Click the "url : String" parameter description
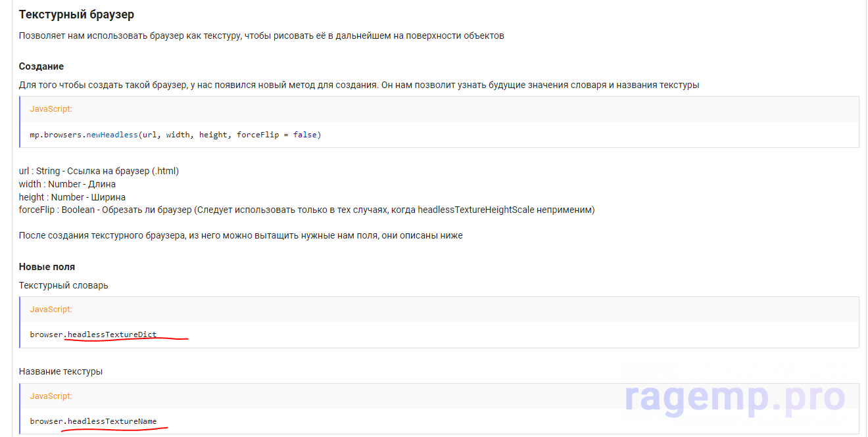Viewport: 868px width, 437px height. (x=99, y=171)
